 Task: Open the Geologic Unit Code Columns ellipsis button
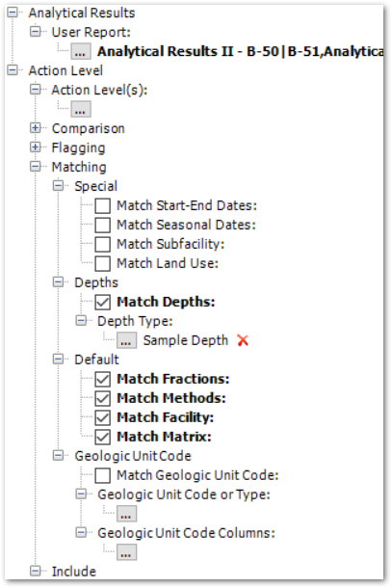pos(126,552)
